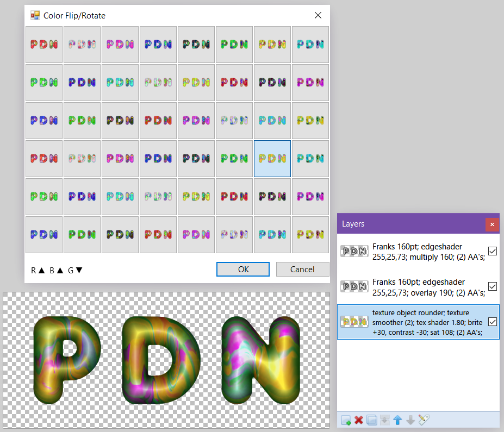Click the gray Move Layer Down arrow
This screenshot has width=504, height=432.
tap(410, 420)
